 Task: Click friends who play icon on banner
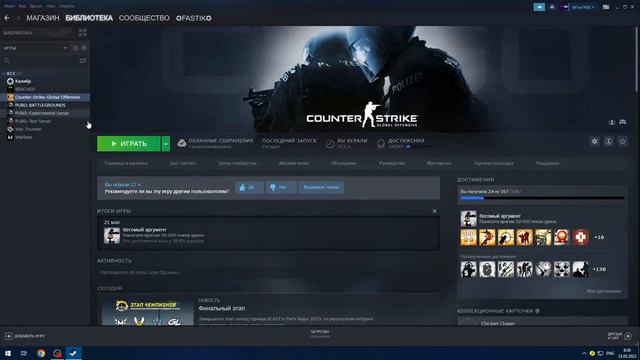tap(611, 122)
